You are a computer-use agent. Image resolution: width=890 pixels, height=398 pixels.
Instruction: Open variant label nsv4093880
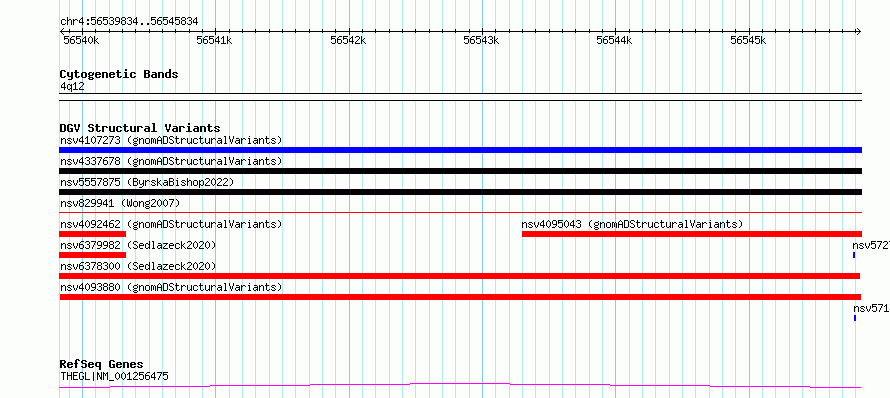[x=171, y=287]
